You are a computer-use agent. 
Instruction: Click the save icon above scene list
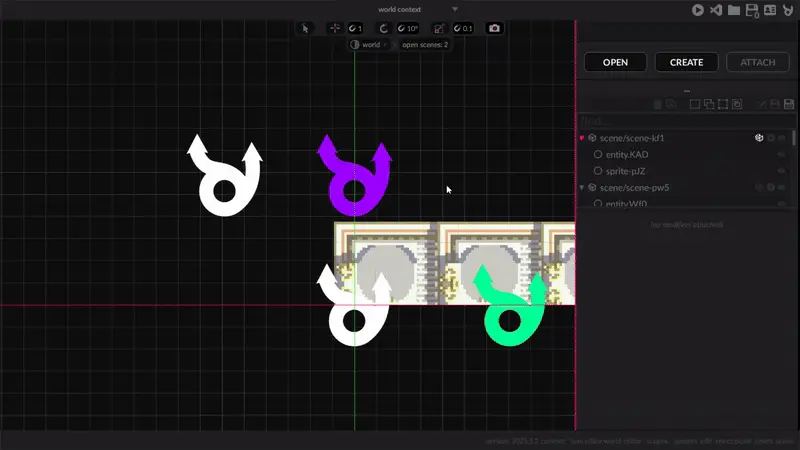click(789, 104)
